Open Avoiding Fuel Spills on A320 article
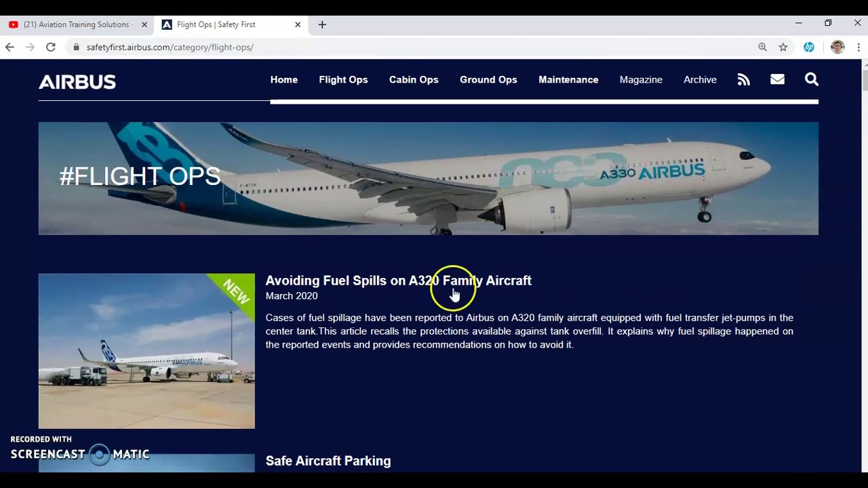The image size is (868, 488). (x=398, y=281)
